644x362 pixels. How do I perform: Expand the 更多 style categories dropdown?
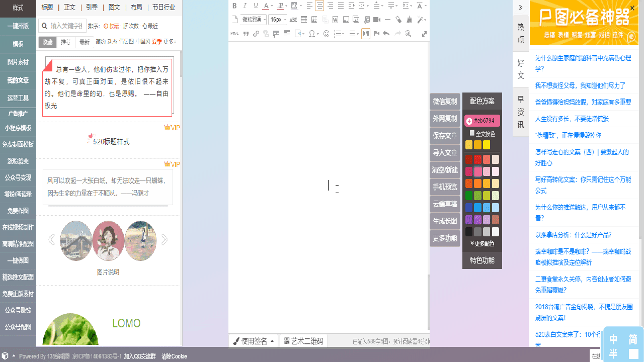point(170,42)
